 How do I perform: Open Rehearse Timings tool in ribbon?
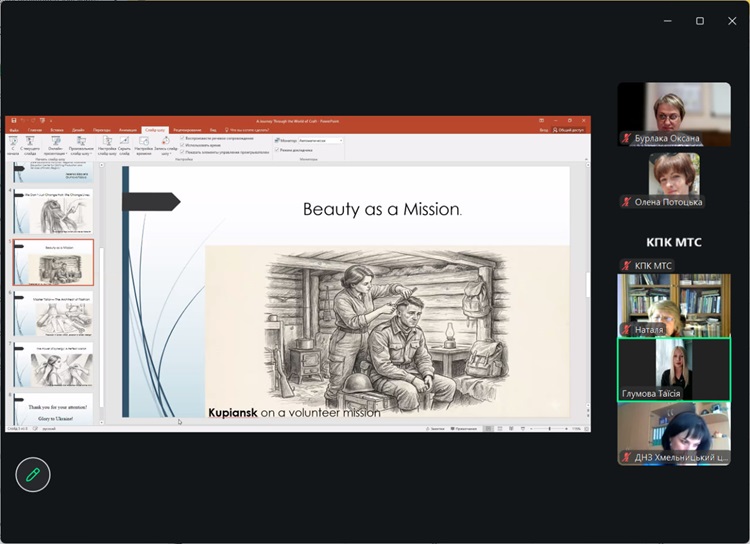point(143,141)
